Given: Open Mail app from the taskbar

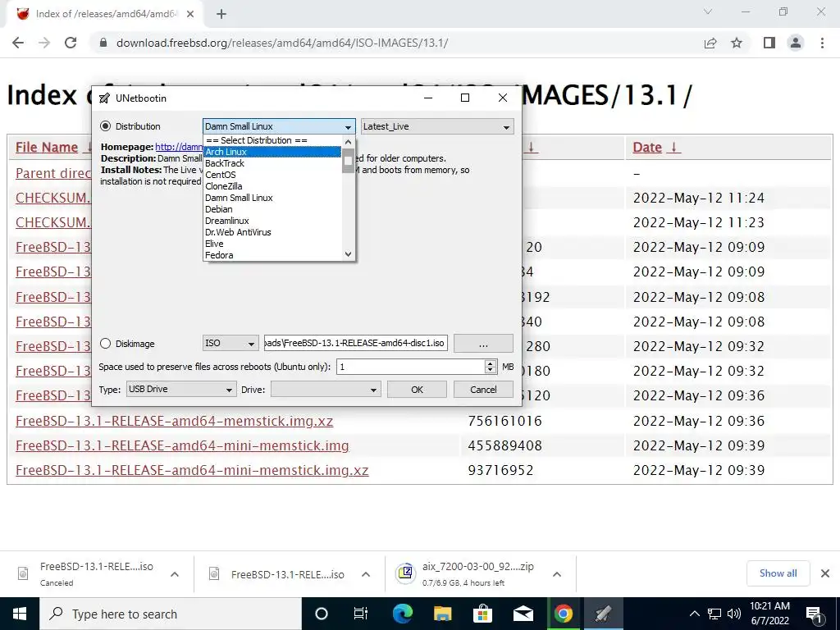Looking at the screenshot, I should tap(523, 614).
